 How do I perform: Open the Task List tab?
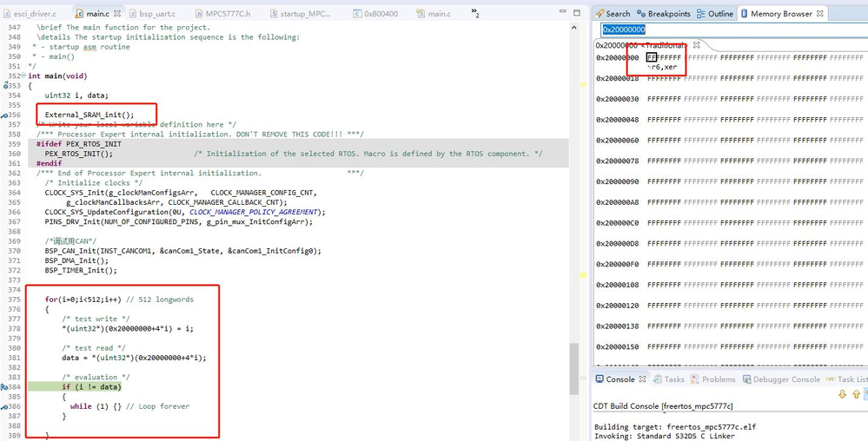[x=847, y=379]
